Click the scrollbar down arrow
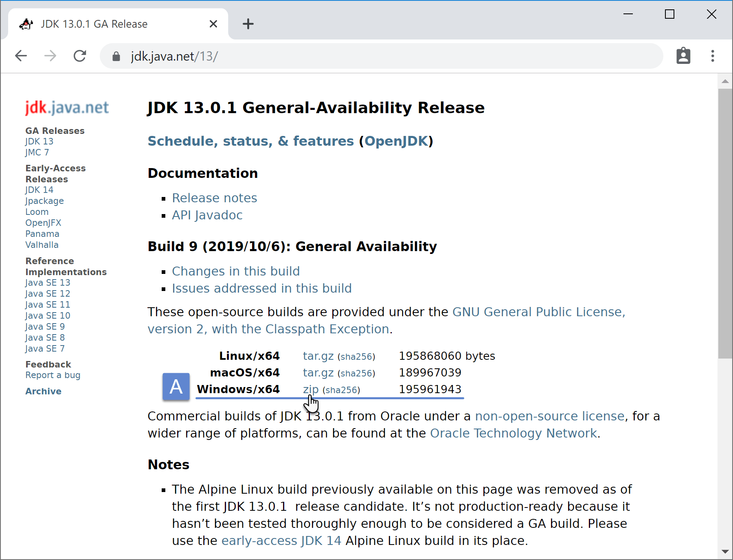 coord(725,551)
